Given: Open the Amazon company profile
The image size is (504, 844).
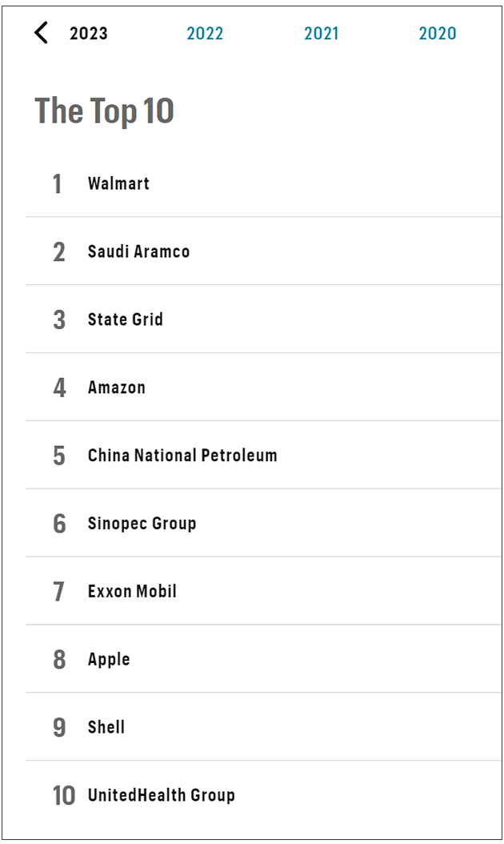Looking at the screenshot, I should (x=117, y=388).
